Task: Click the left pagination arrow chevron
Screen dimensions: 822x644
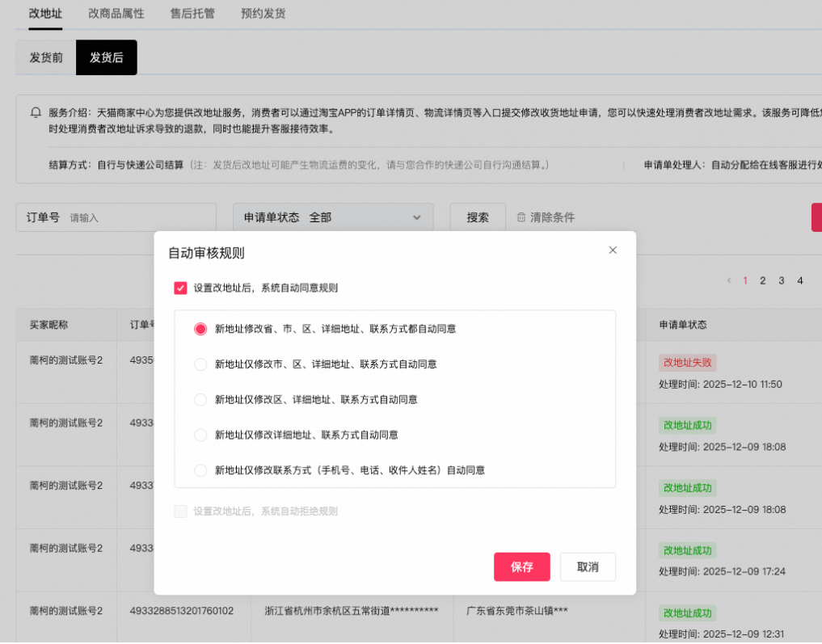Action: point(728,280)
